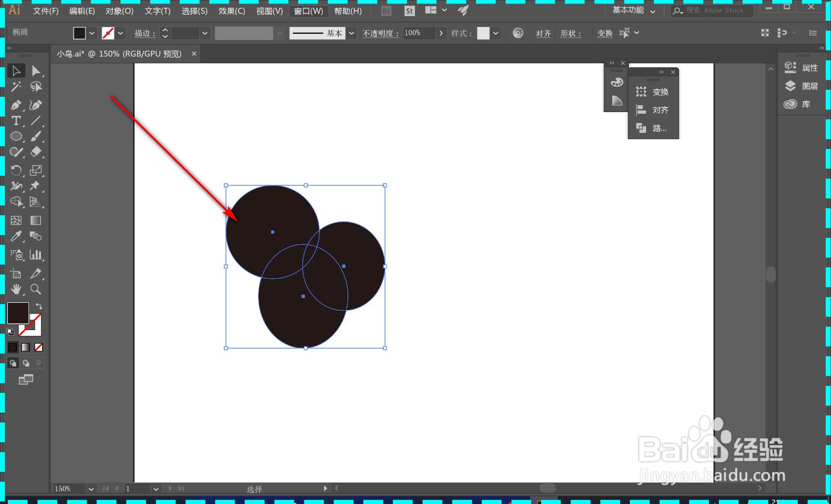Select the Pen tool

(16, 105)
